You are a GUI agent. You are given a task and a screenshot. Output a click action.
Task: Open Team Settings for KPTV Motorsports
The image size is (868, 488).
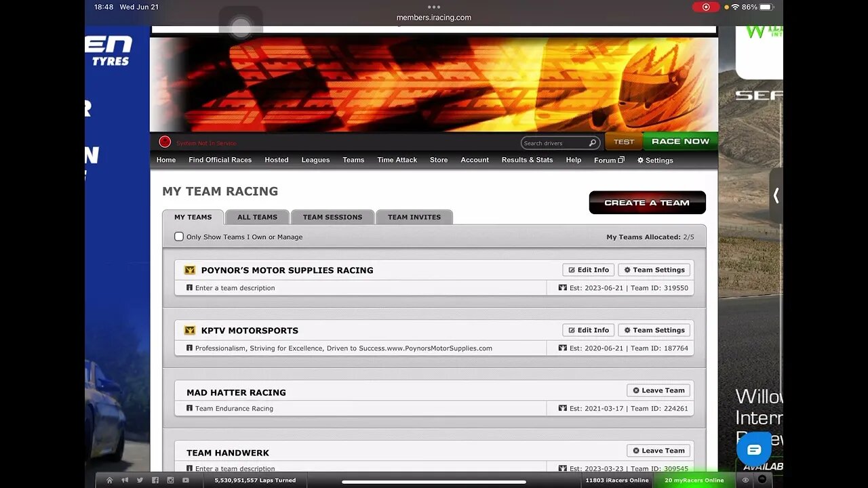(x=654, y=330)
